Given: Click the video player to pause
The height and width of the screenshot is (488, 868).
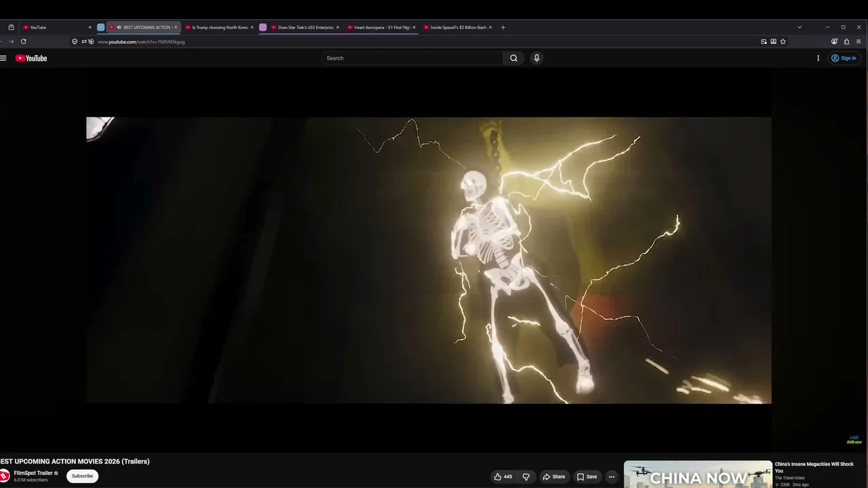Looking at the screenshot, I should pos(429,260).
